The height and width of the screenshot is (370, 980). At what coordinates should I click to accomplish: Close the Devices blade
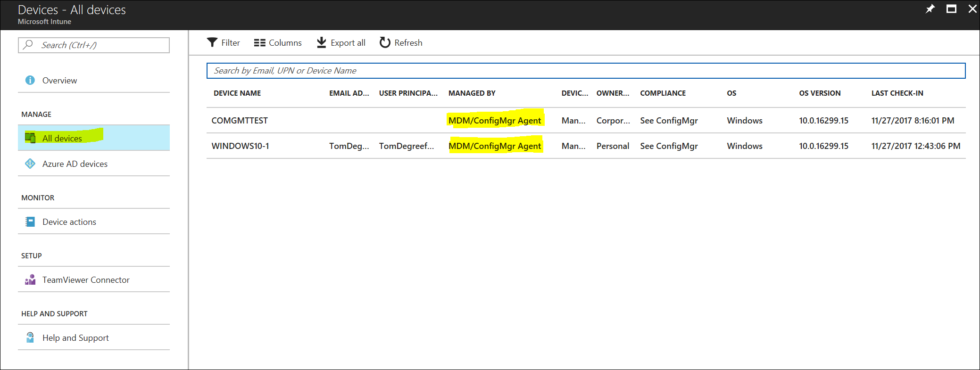click(972, 9)
